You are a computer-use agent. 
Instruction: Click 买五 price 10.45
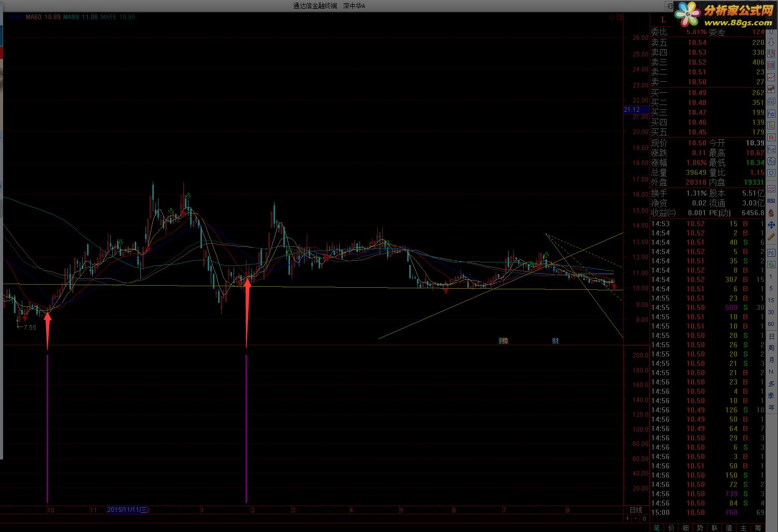pos(697,132)
